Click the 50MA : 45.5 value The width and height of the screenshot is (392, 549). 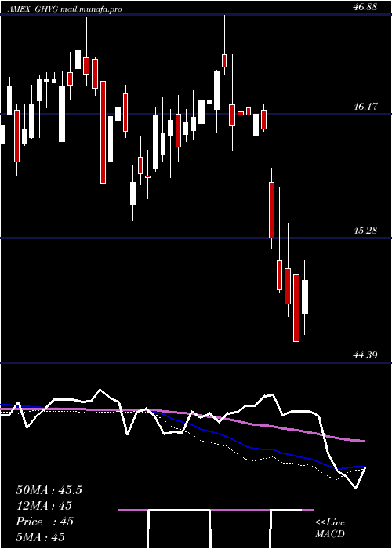[x=49, y=490]
